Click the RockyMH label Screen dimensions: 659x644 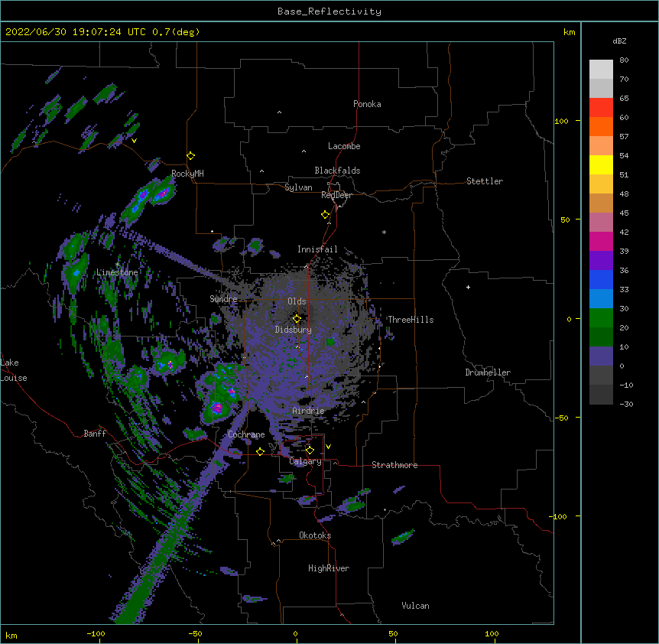pos(187,174)
